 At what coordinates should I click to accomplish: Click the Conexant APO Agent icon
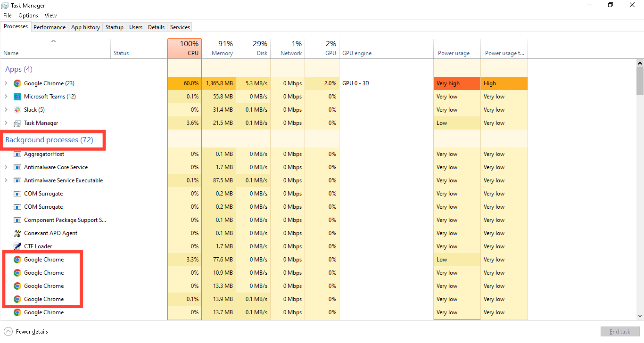point(17,233)
